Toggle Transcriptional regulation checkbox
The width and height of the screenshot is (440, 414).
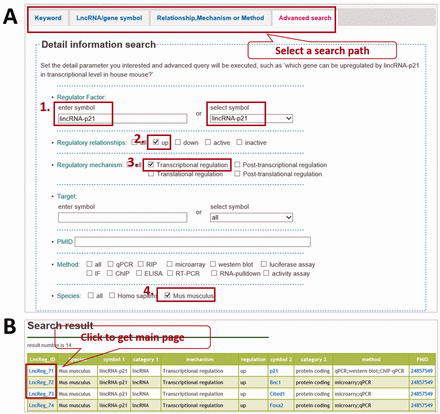coord(151,165)
